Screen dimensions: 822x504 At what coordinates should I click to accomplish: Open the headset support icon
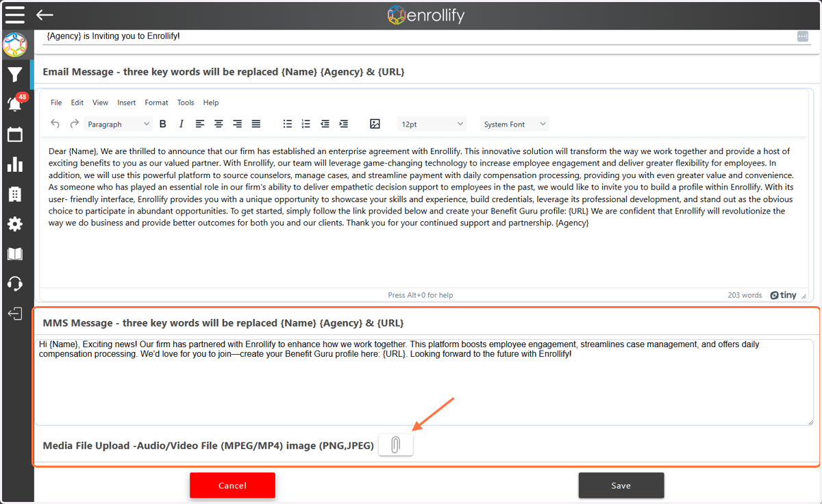(x=15, y=283)
